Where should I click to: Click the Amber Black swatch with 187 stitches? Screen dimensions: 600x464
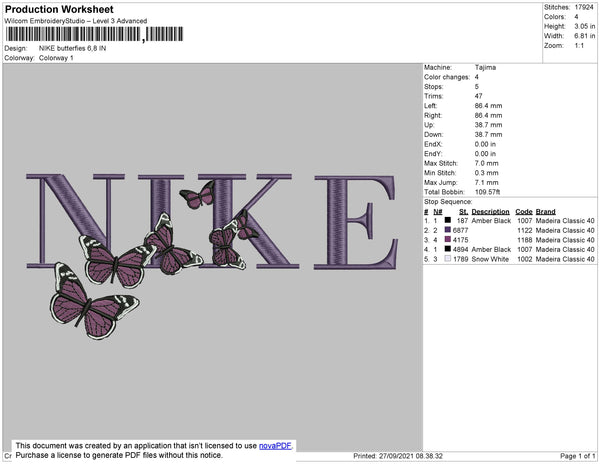[x=447, y=220]
